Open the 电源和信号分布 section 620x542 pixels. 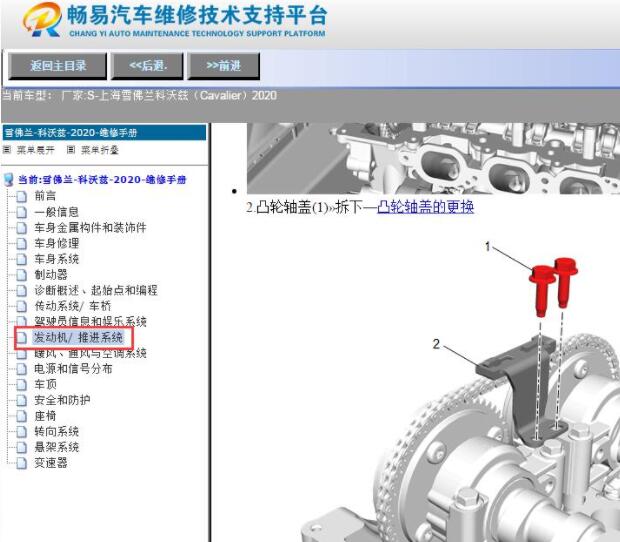click(x=73, y=368)
